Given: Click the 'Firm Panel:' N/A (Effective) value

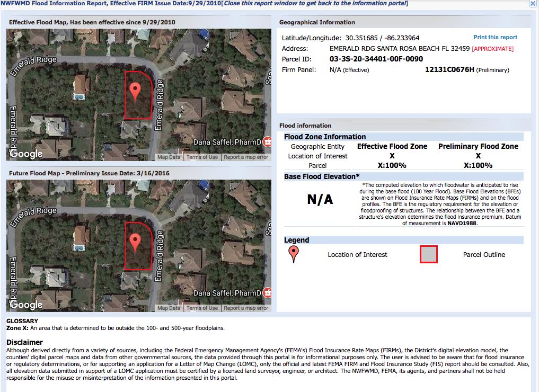Looking at the screenshot, I should coord(349,70).
